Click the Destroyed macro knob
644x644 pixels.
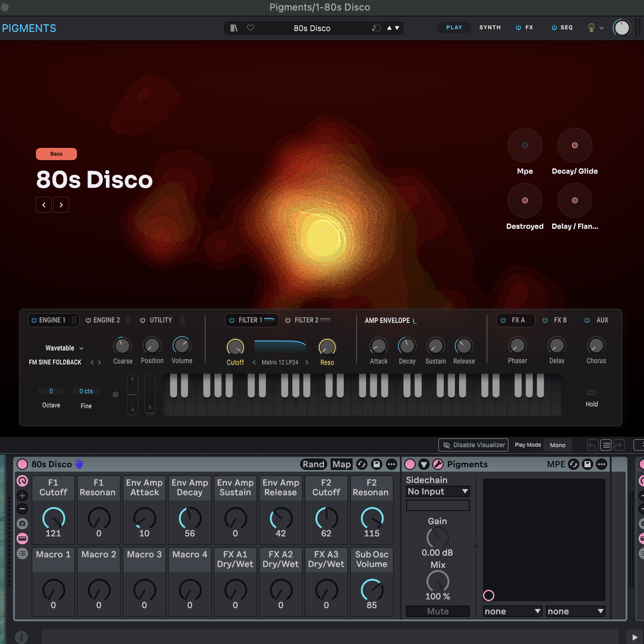pos(525,200)
